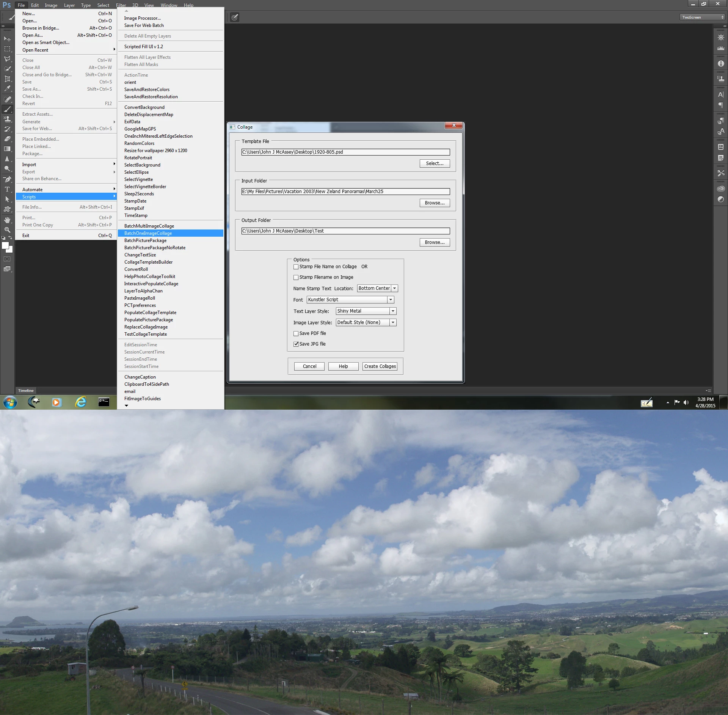The width and height of the screenshot is (728, 715).
Task: Expand the Font dropdown list
Action: tap(390, 300)
